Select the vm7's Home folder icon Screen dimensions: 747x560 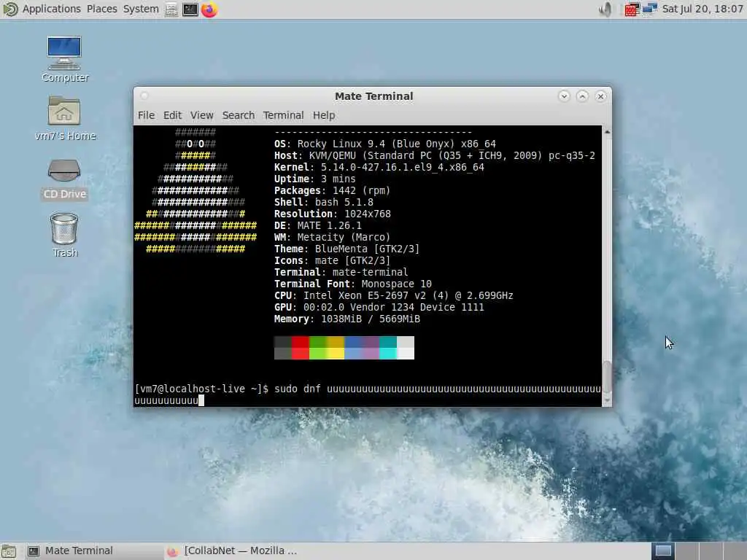coord(65,118)
